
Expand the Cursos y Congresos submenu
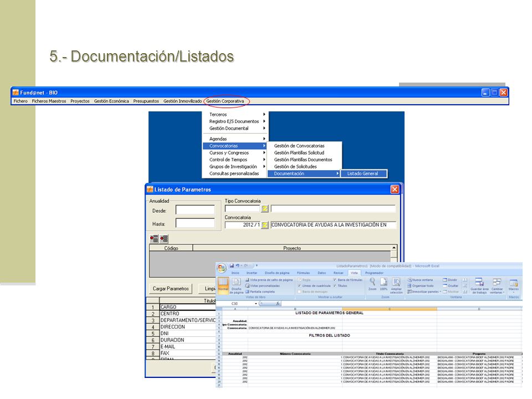pos(236,153)
